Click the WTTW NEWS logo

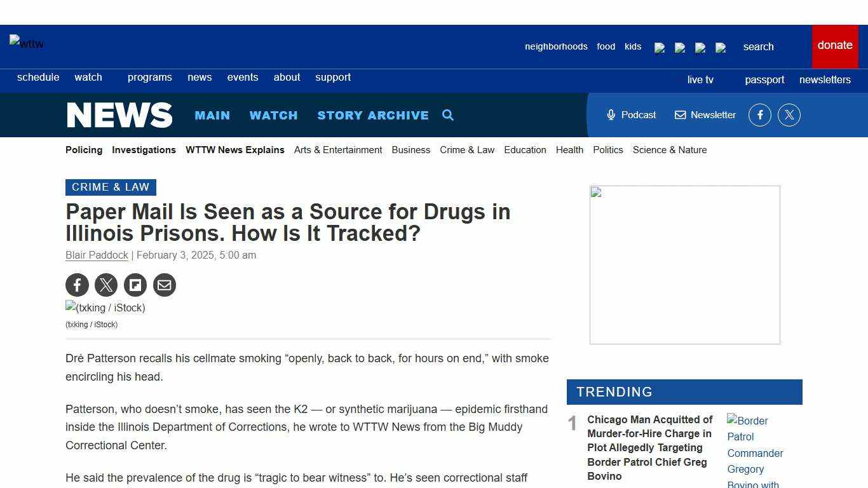click(119, 115)
